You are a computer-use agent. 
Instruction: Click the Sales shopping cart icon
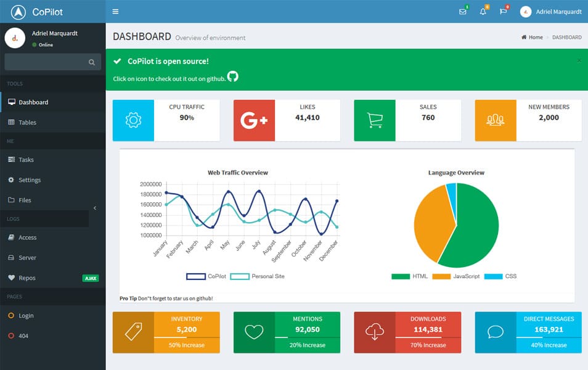pos(375,120)
